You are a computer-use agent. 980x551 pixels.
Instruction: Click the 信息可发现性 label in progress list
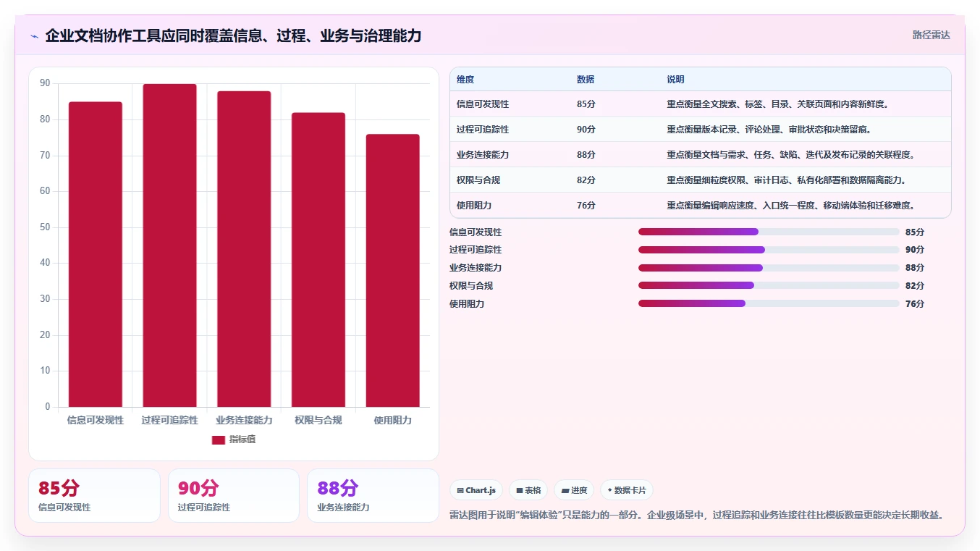click(476, 232)
